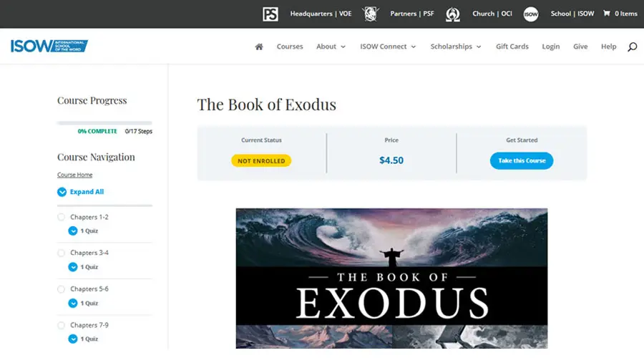
Task: Open the Courses menu item
Action: [290, 47]
